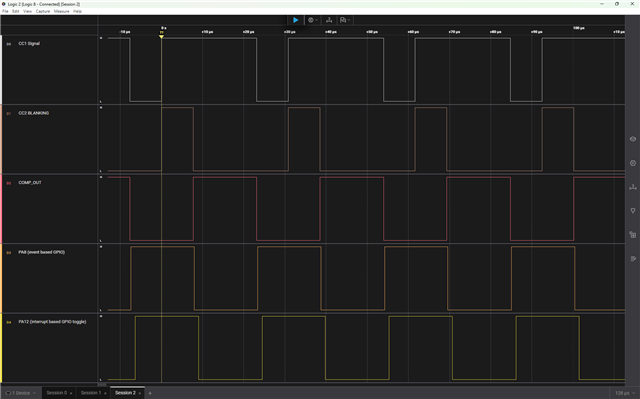Close the Session 1 tab

coord(105,393)
